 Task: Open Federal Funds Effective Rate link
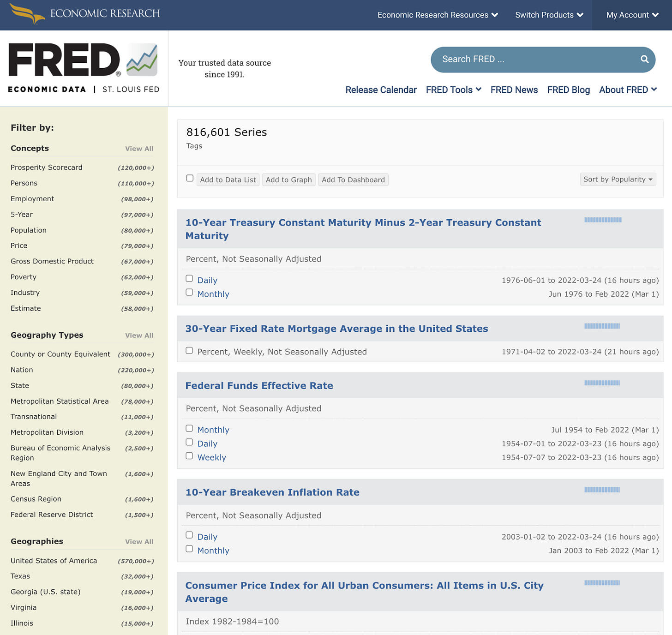pyautogui.click(x=259, y=385)
